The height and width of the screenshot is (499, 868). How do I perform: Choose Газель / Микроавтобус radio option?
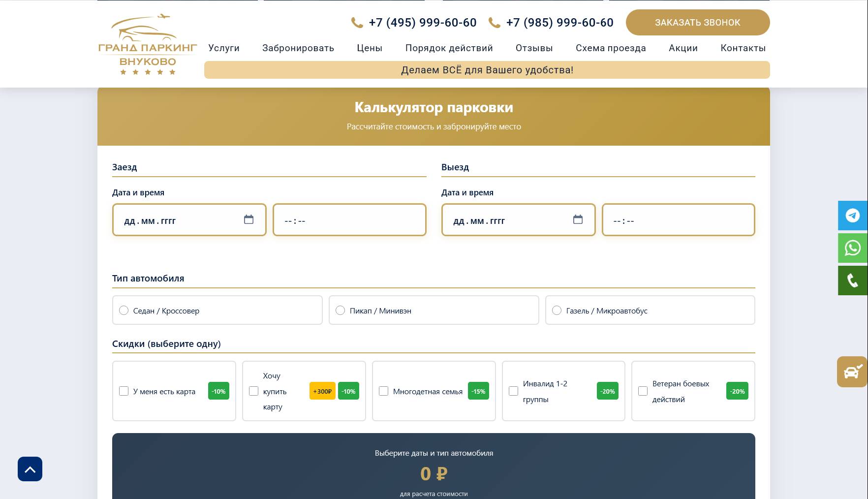tap(557, 310)
